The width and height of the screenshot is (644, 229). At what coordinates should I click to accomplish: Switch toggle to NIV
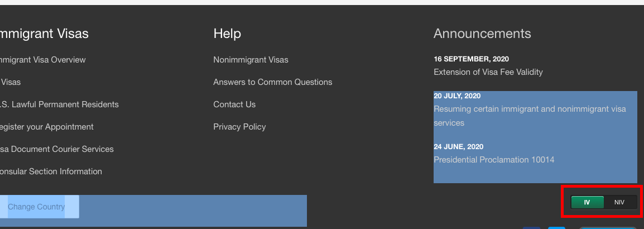619,202
